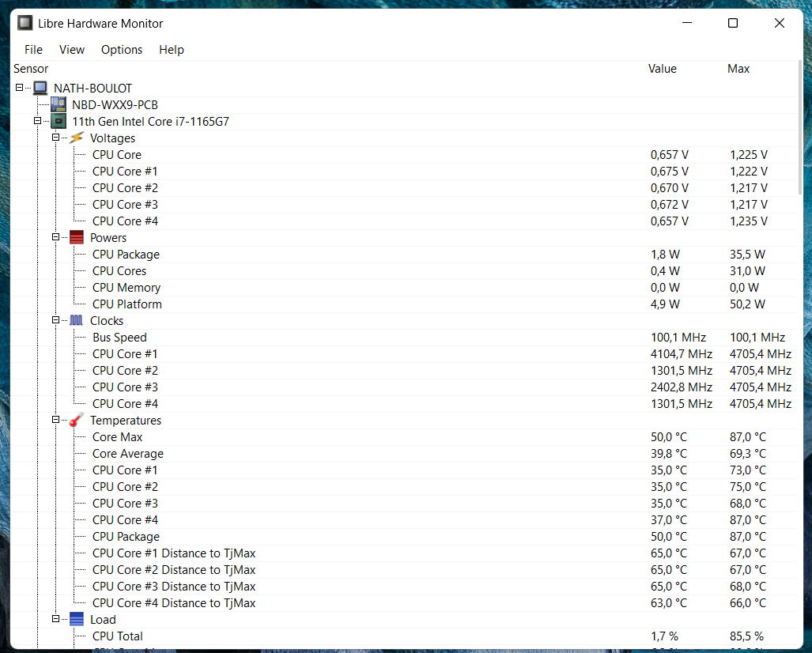Viewport: 812px width, 653px height.
Task: Click the blue Load category icon
Action: (x=77, y=619)
